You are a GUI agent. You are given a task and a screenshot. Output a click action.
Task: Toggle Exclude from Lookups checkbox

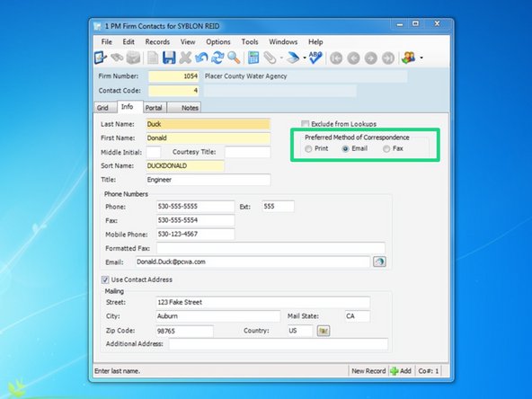(x=305, y=124)
